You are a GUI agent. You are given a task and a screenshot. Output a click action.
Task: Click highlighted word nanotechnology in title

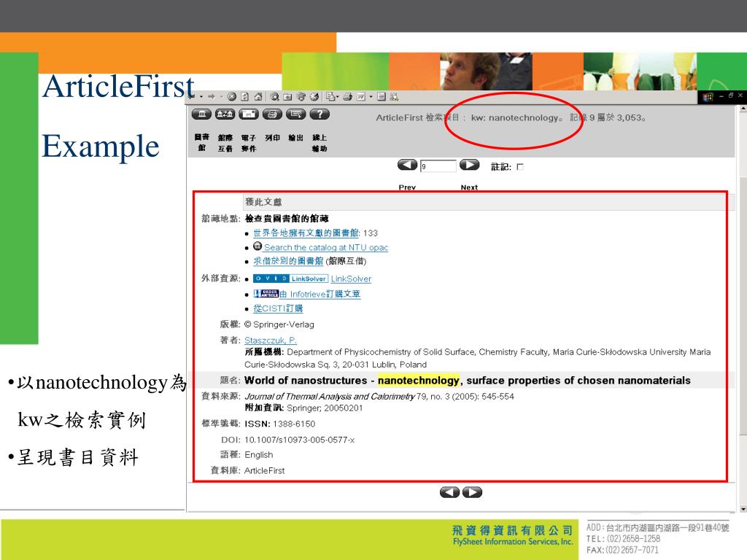click(x=419, y=381)
